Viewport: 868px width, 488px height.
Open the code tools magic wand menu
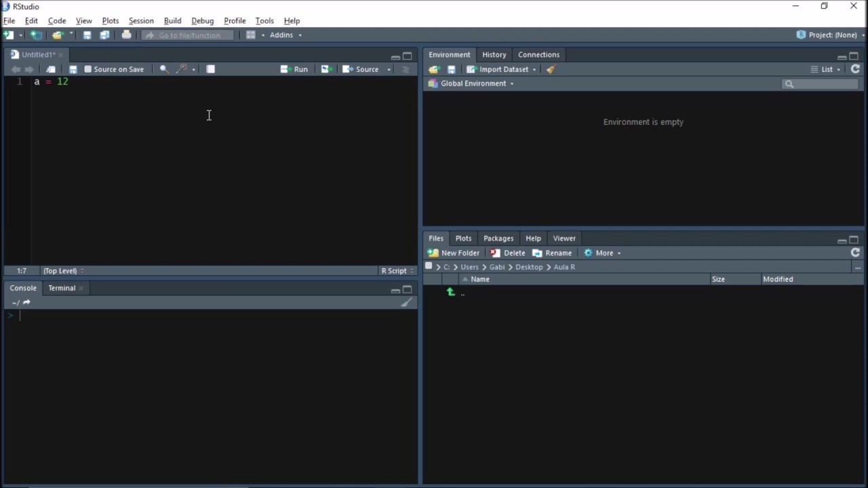pos(185,69)
